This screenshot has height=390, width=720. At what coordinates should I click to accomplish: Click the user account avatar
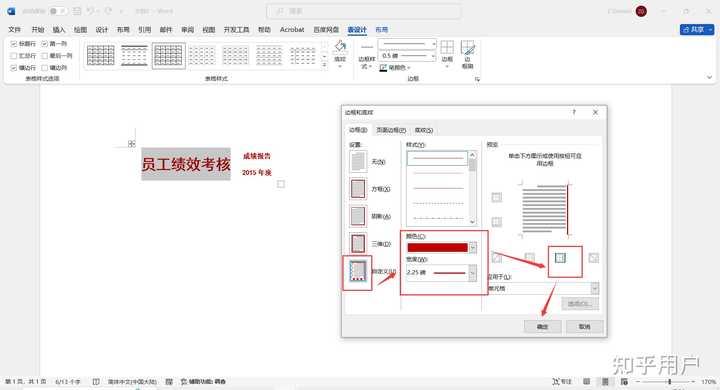pyautogui.click(x=641, y=11)
